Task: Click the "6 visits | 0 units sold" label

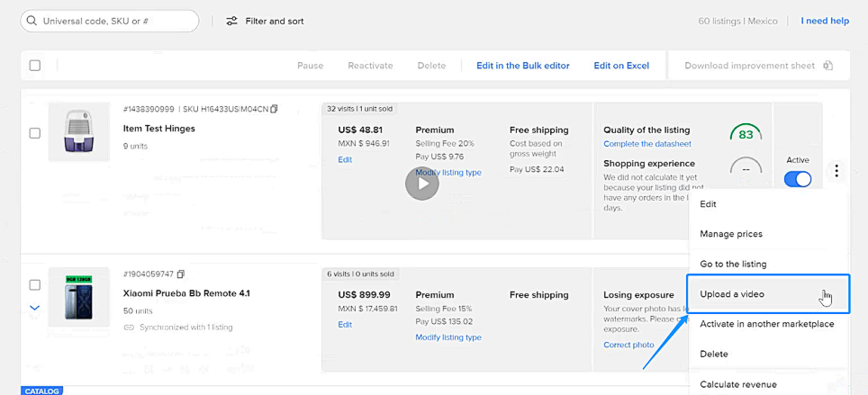Action: tap(360, 274)
